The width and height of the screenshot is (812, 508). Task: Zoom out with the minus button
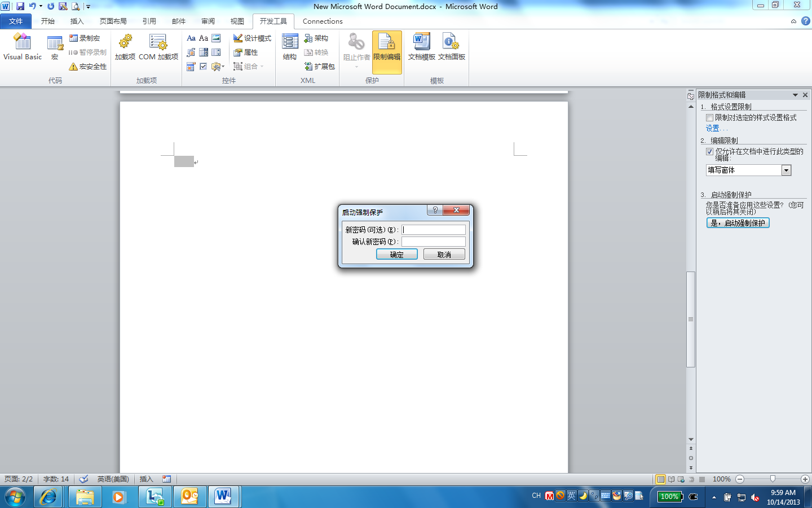740,479
